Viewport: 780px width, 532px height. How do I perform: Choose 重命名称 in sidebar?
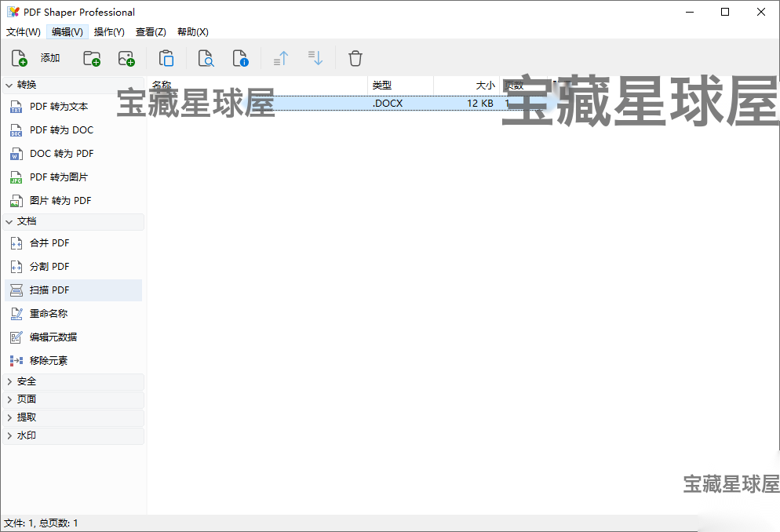pyautogui.click(x=73, y=314)
